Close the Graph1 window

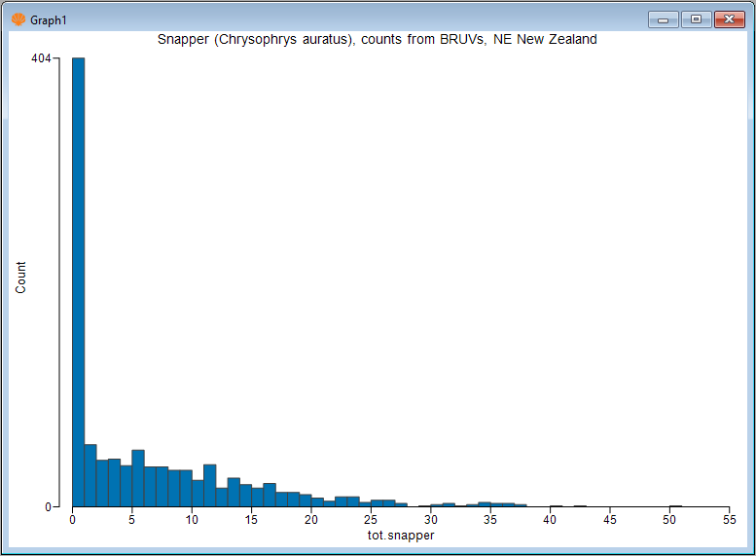tap(728, 19)
